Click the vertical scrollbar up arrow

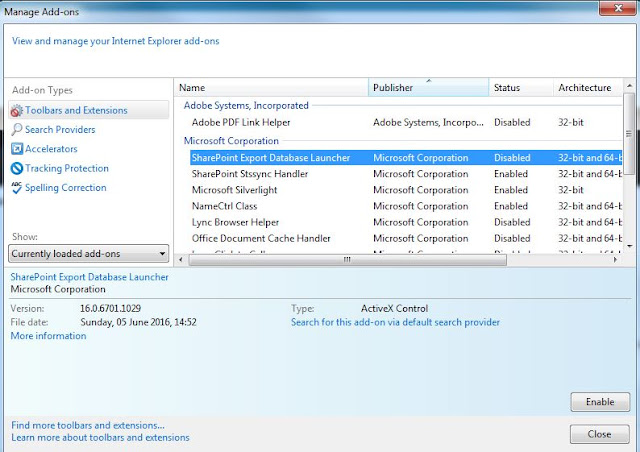pyautogui.click(x=629, y=86)
